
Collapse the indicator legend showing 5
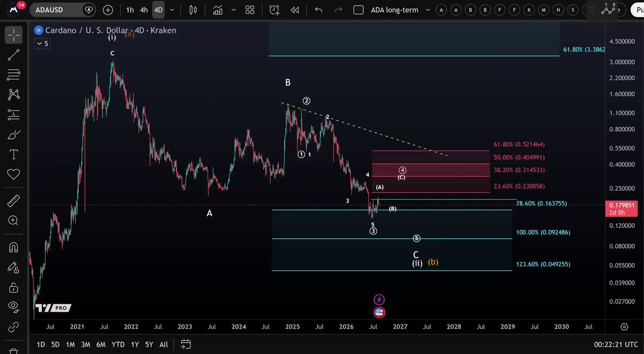[x=42, y=44]
